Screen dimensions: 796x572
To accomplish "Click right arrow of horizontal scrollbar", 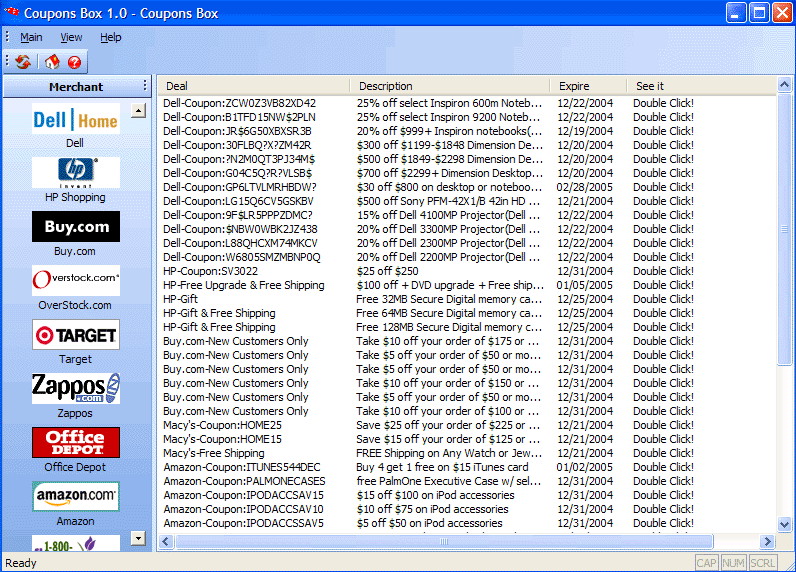I will click(x=767, y=541).
